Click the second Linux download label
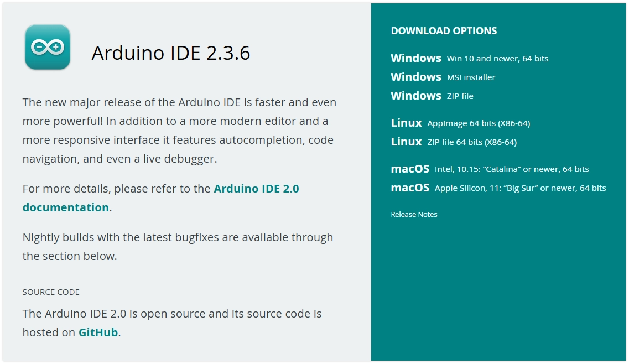Viewport: 629px width, 364px height. (x=407, y=142)
